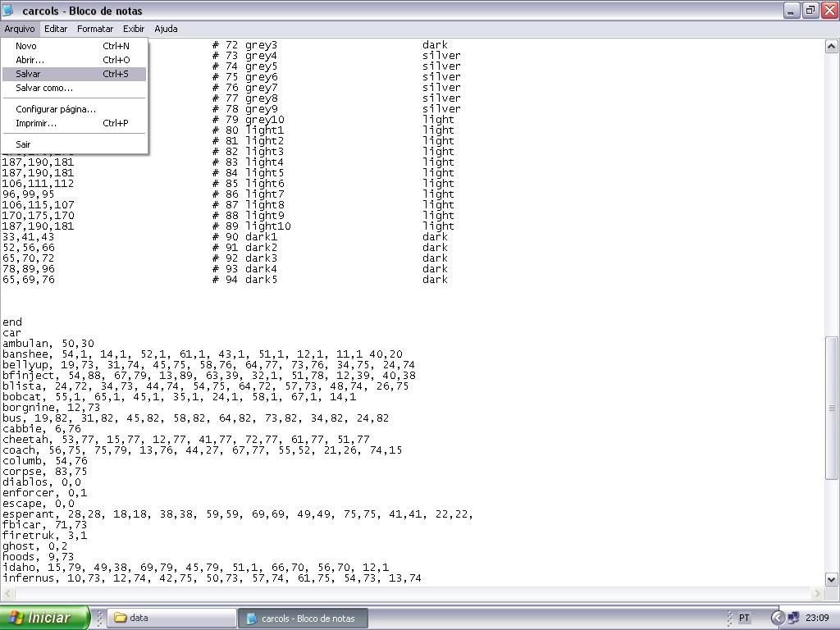840x630 pixels.
Task: Click Salvar to save the file
Action: click(x=74, y=74)
